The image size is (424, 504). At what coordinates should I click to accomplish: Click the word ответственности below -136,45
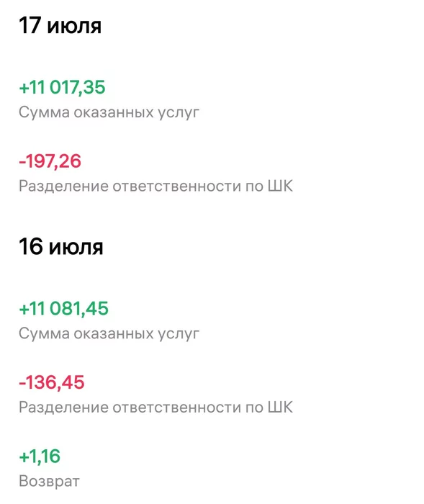tap(177, 408)
